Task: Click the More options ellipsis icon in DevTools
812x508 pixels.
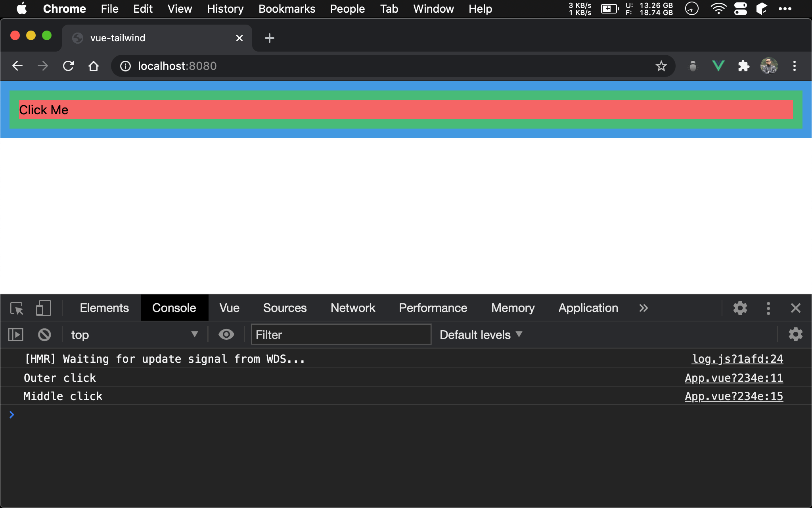Action: [x=768, y=308]
